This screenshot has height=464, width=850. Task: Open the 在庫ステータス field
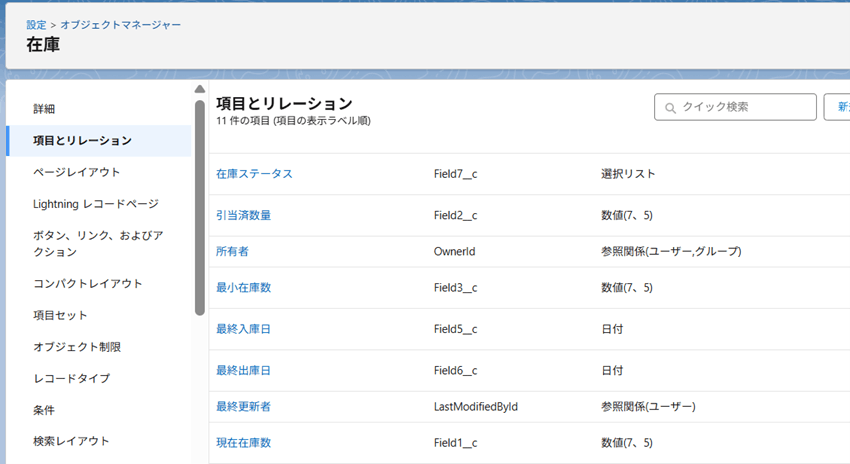tap(254, 174)
